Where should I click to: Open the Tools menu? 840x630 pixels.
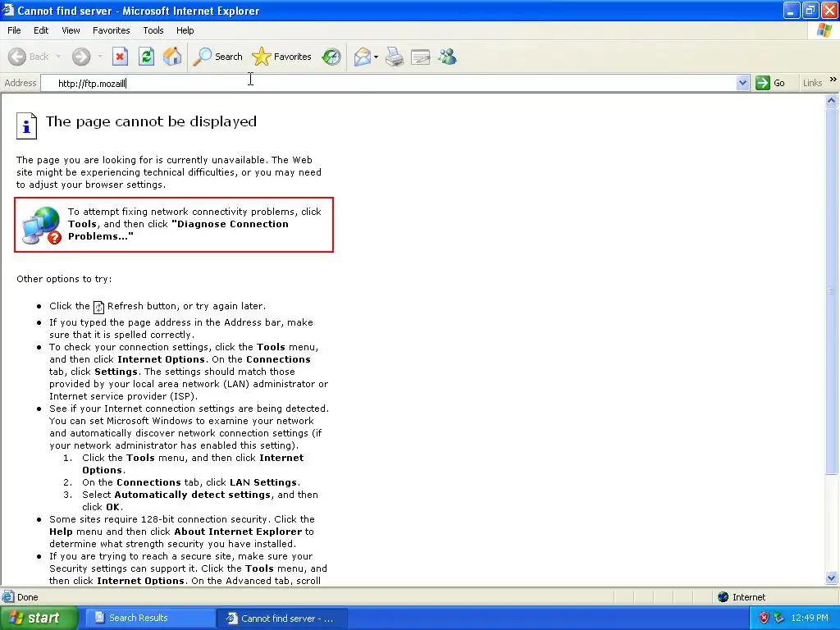click(153, 30)
